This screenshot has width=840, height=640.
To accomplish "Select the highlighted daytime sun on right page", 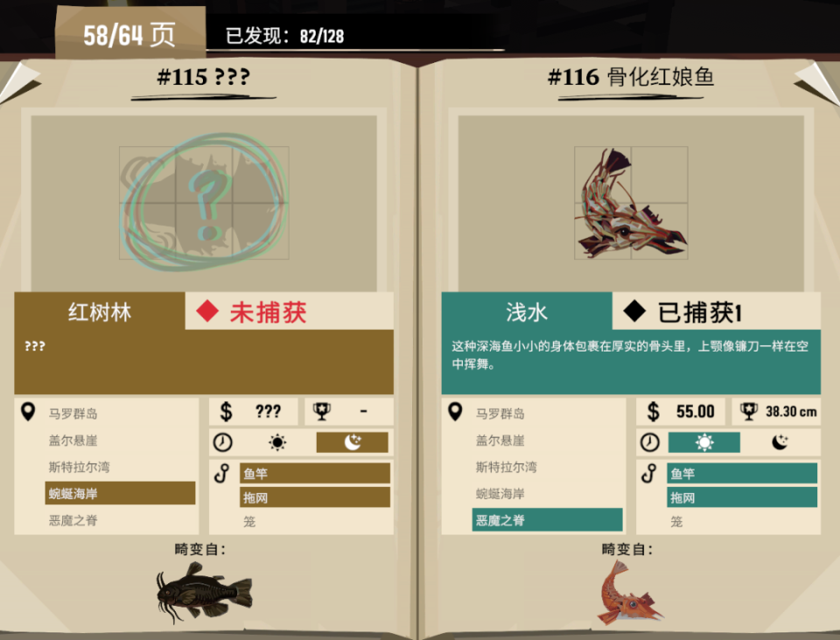I will [x=703, y=442].
